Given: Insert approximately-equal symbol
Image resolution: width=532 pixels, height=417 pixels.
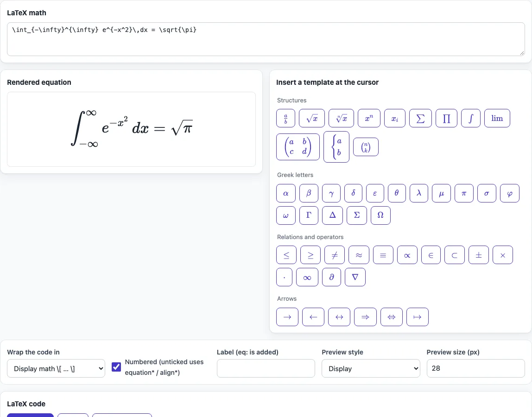Looking at the screenshot, I should tap(359, 255).
